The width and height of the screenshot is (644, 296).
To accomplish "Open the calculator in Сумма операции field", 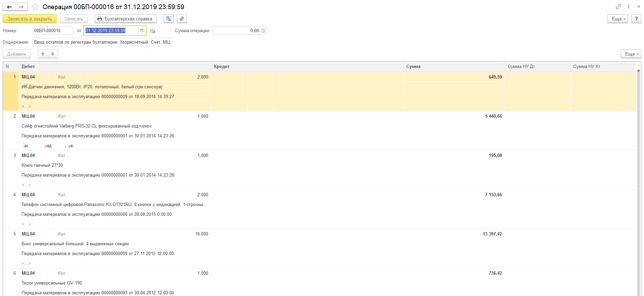I will 263,31.
